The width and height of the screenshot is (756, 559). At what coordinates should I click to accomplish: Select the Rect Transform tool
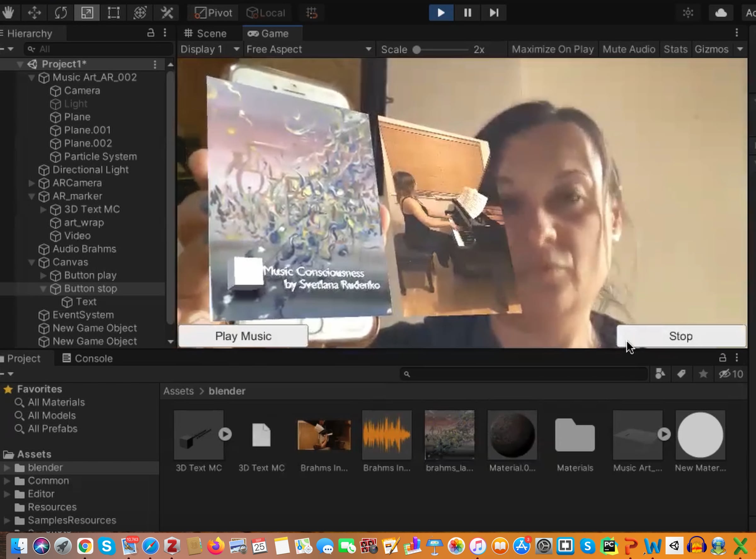pos(113,13)
